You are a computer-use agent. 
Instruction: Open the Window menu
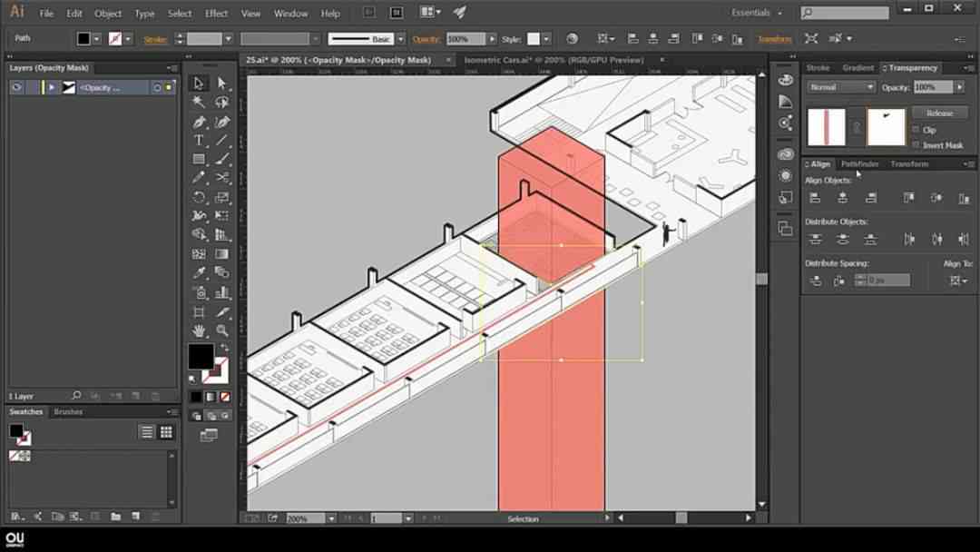(290, 13)
